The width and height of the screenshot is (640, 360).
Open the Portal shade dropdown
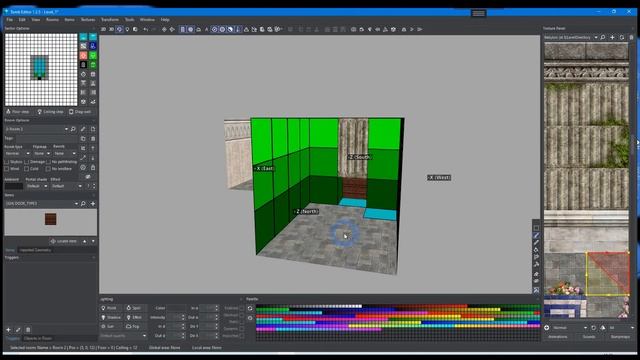click(x=37, y=186)
